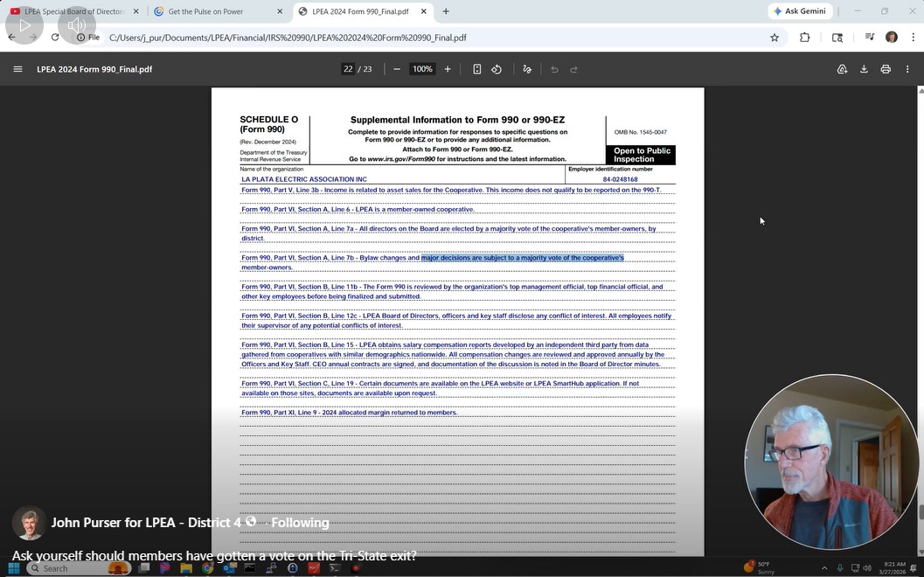
Task: Bookmark this page with star icon
Action: (x=775, y=38)
